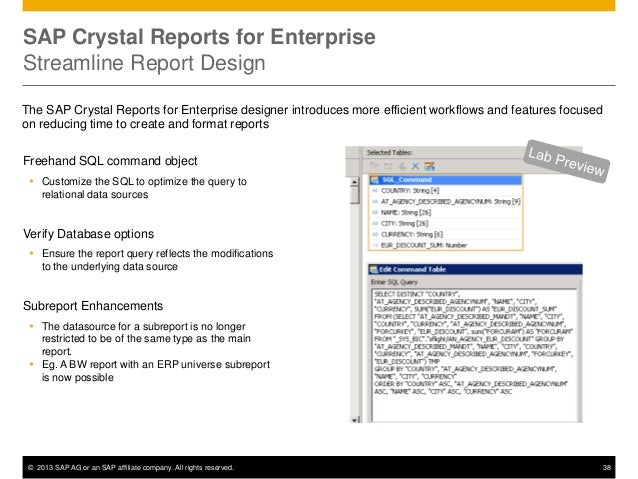This screenshot has height=479, width=638.
Task: Click the heading Subreport Enhancements
Action: tap(93, 306)
